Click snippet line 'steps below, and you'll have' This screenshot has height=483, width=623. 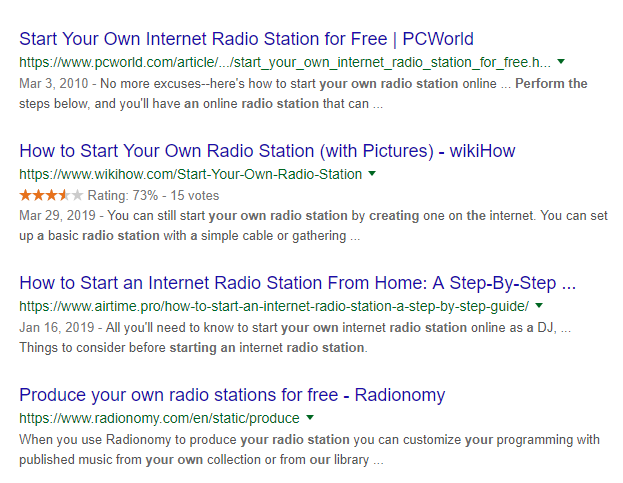(201, 104)
